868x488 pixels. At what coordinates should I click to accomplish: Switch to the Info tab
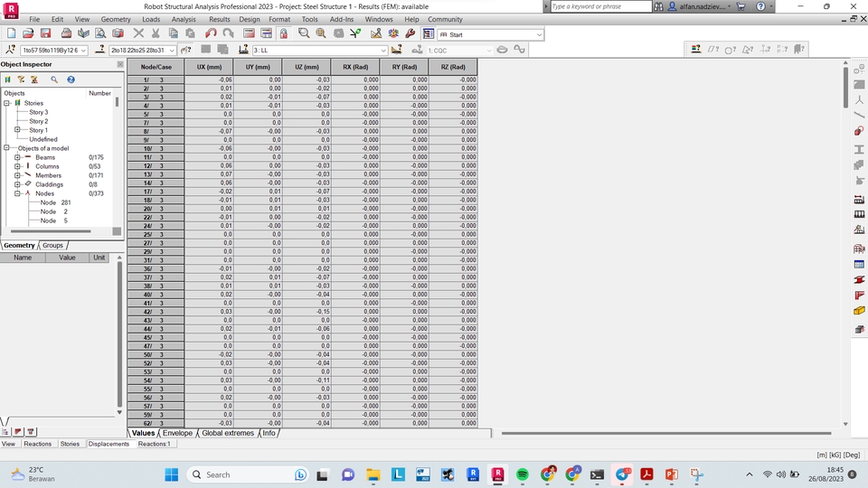point(269,433)
